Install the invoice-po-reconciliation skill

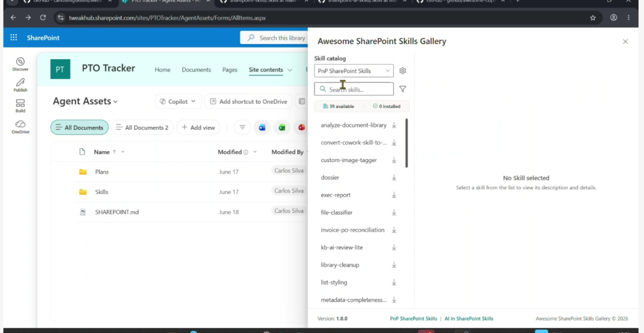(394, 230)
